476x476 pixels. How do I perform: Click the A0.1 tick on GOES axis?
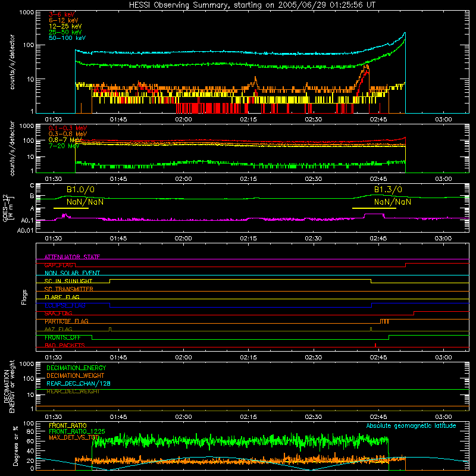point(27,220)
